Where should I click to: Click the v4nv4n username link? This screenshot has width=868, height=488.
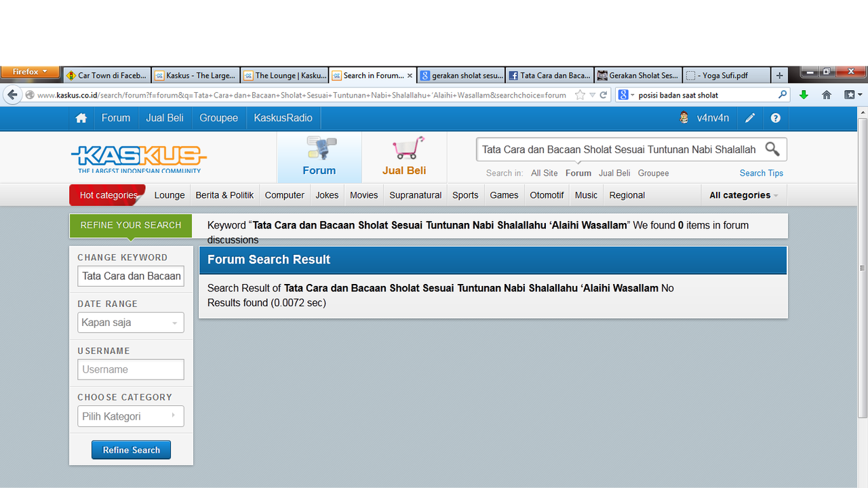click(x=713, y=118)
